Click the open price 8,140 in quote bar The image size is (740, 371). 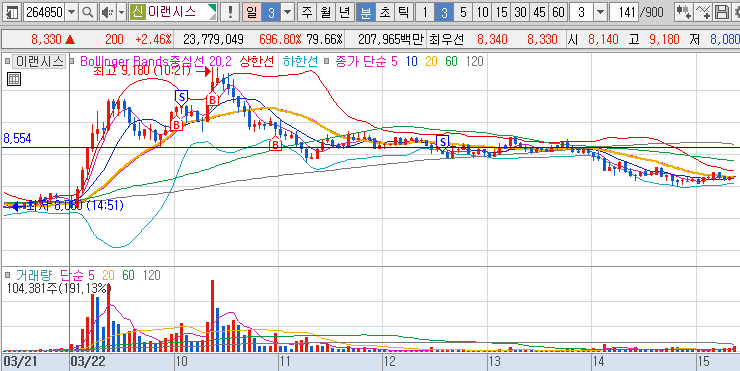pos(603,39)
